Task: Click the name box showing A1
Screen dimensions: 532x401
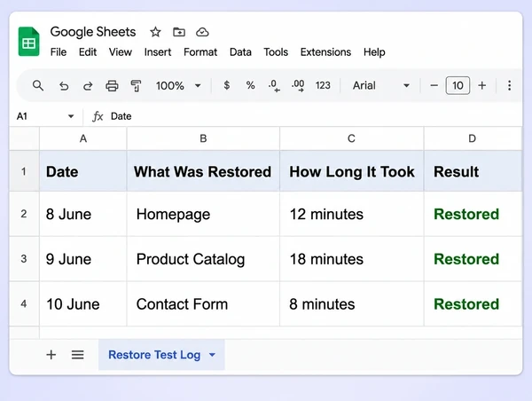Action: (45, 116)
